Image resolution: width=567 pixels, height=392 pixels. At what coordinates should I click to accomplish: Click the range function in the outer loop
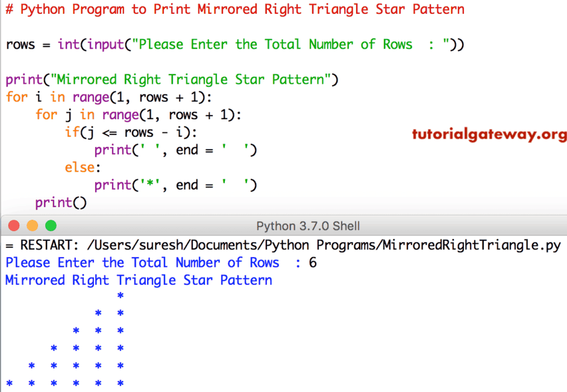90,97
